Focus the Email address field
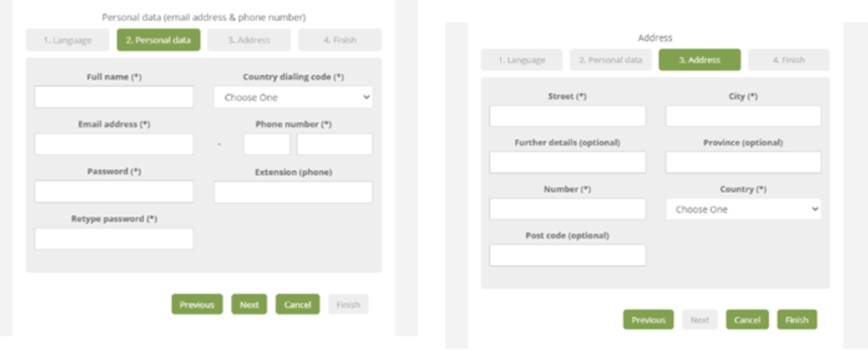 [x=114, y=144]
